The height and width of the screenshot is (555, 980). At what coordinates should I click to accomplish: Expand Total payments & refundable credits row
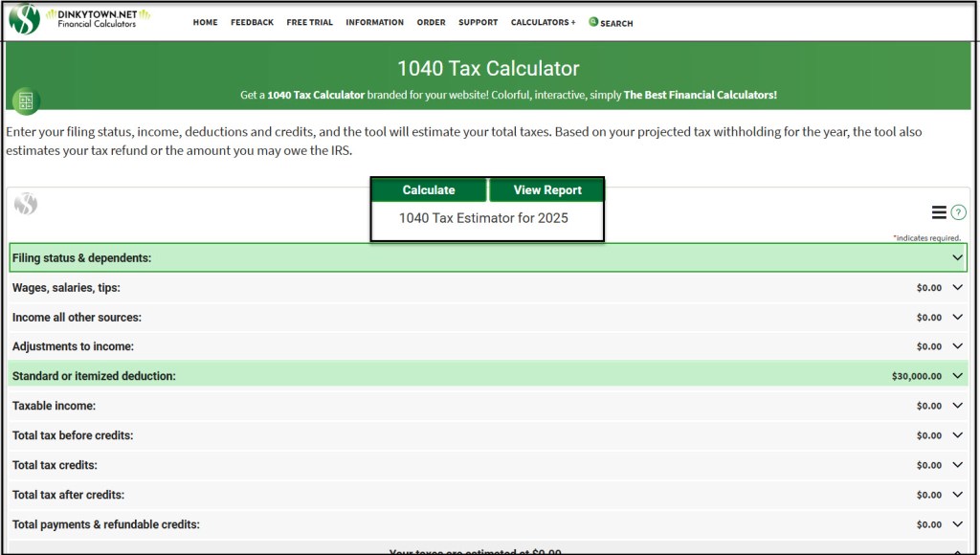(x=957, y=524)
